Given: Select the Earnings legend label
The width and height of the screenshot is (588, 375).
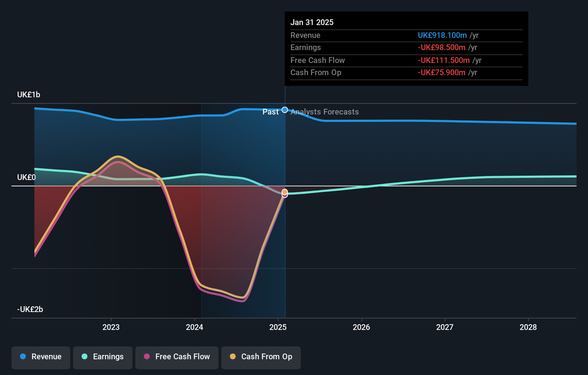Looking at the screenshot, I should point(109,357).
